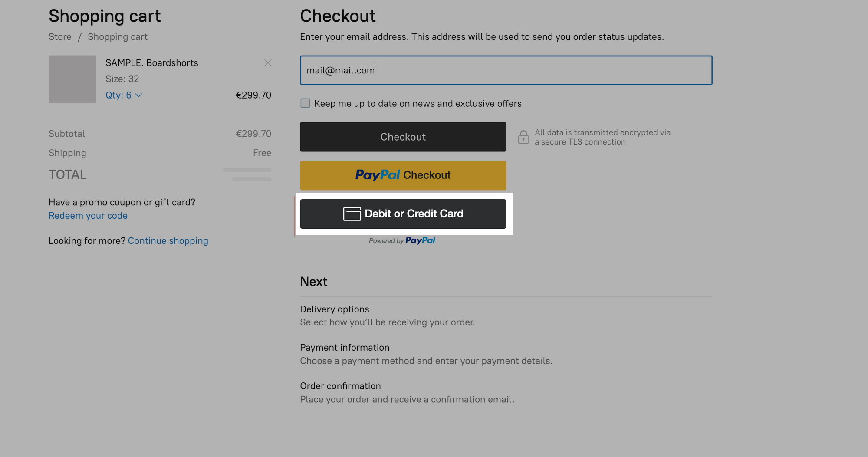
Task: Click the email address input field
Action: [506, 70]
